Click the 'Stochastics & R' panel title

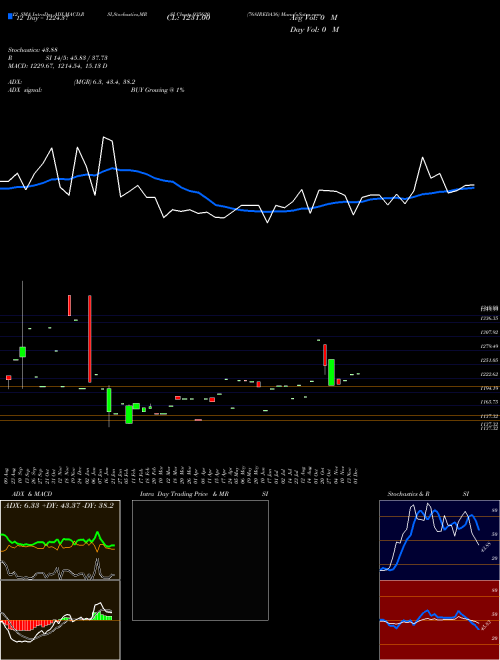(x=409, y=494)
